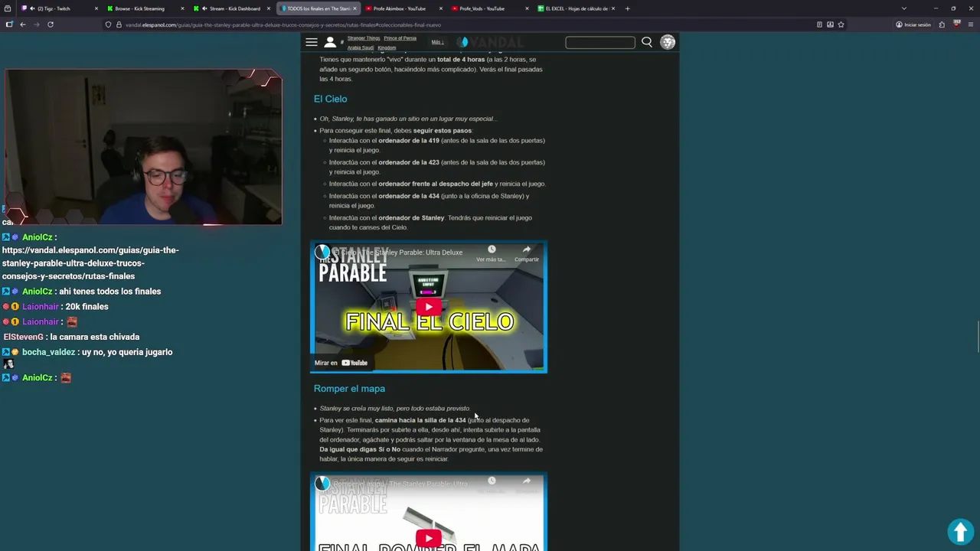
Task: Click Compartir on El Cielo video
Action: tap(527, 253)
